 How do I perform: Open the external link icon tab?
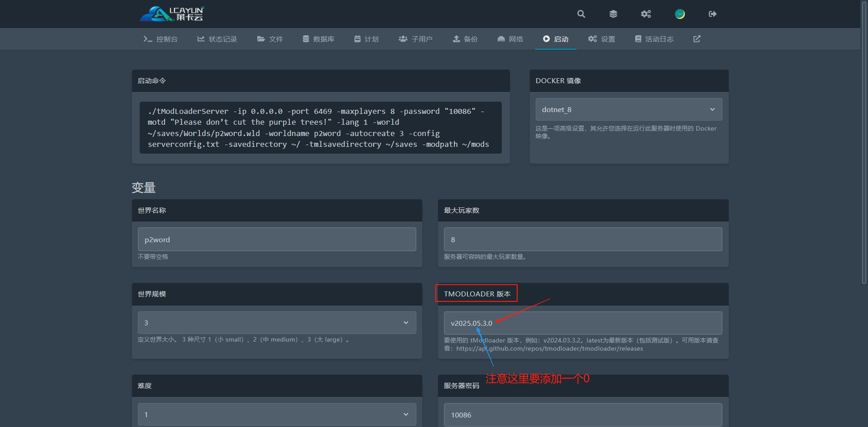point(697,39)
